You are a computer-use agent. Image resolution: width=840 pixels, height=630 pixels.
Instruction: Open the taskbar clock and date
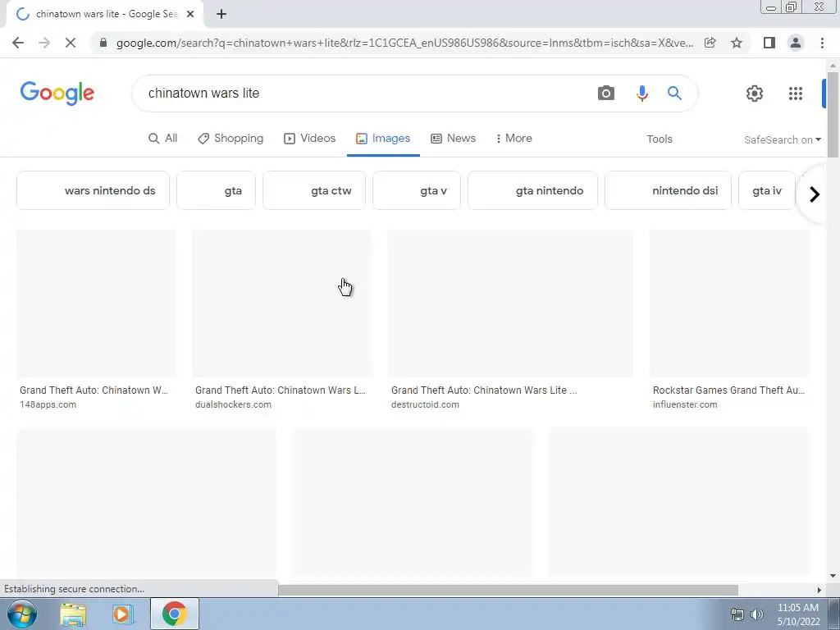tap(798, 614)
